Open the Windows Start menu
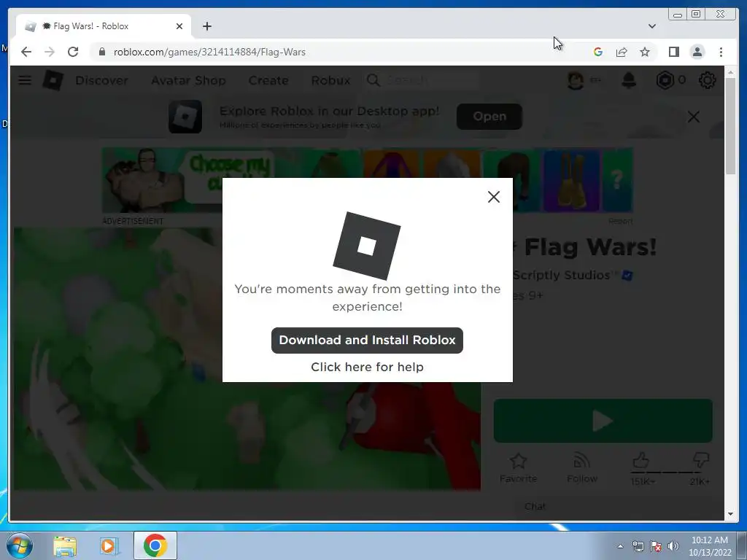Image resolution: width=747 pixels, height=560 pixels. tap(20, 545)
